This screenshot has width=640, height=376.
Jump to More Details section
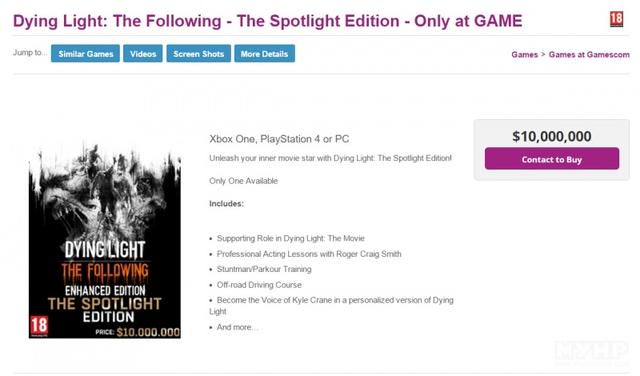(x=264, y=53)
